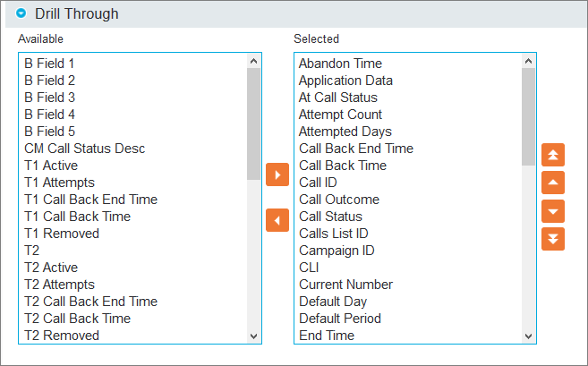Move selected field to the Selected list
Image resolution: width=588 pixels, height=366 pixels.
(277, 174)
